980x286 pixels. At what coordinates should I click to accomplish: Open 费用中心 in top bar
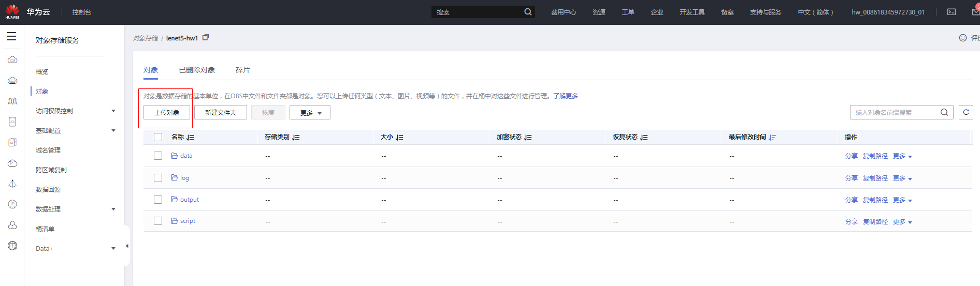pyautogui.click(x=564, y=12)
